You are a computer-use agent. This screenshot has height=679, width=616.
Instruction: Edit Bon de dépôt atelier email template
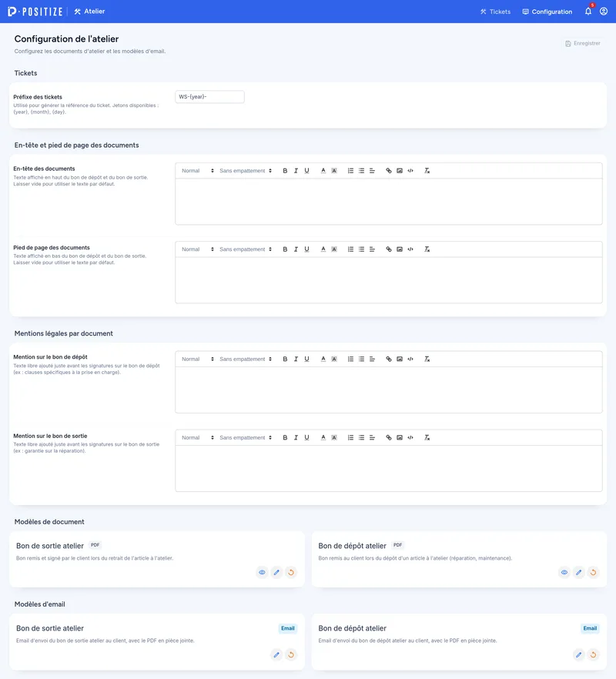tap(579, 654)
